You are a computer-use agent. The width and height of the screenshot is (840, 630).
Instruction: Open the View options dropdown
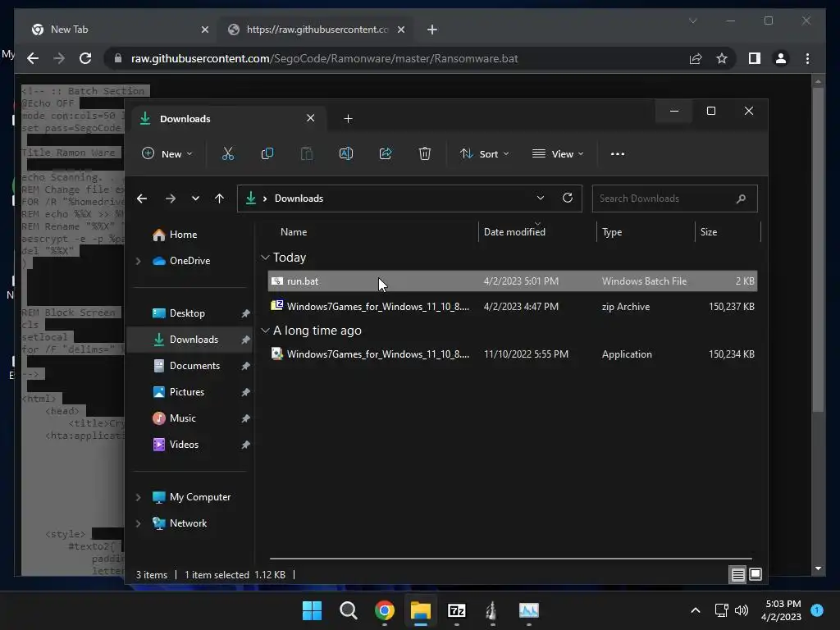point(558,153)
